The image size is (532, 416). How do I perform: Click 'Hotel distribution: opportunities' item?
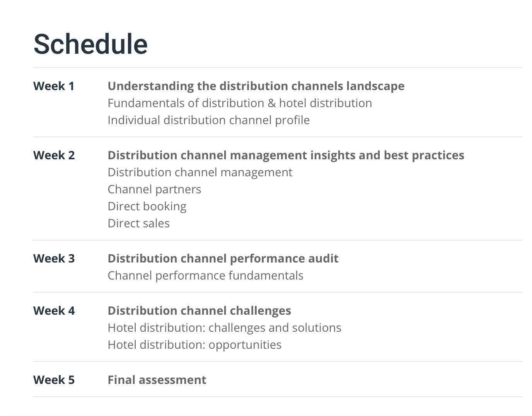point(194,345)
